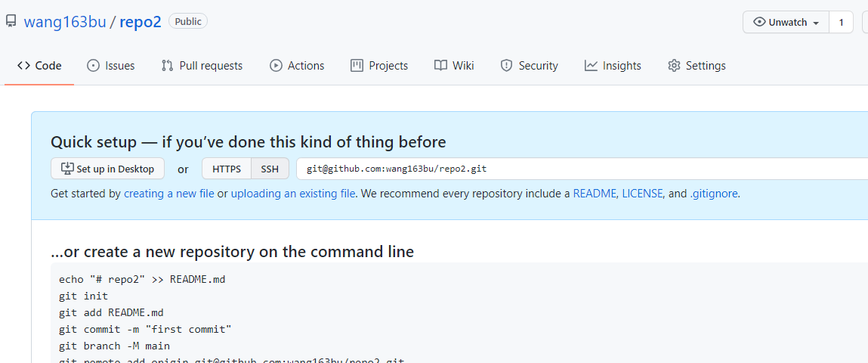
Task: Click the Issues circle icon
Action: pos(93,66)
